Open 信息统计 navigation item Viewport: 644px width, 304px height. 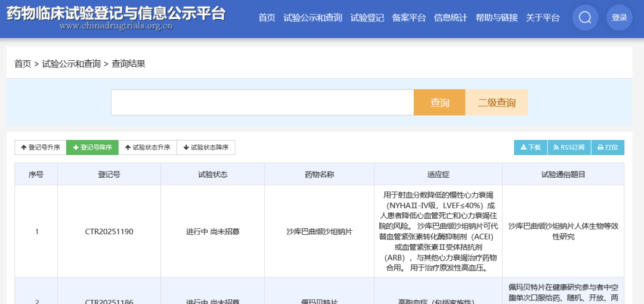(x=451, y=18)
